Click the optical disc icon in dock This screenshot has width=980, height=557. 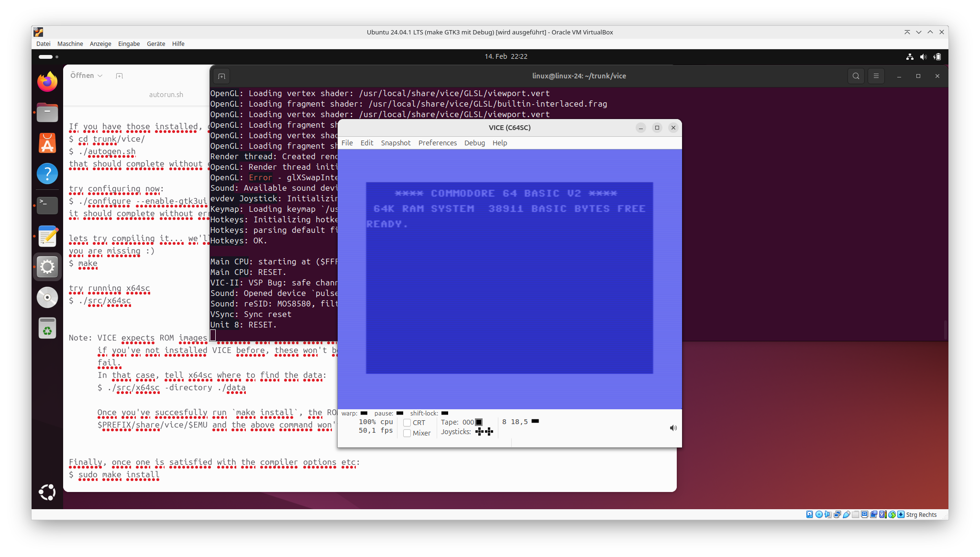pyautogui.click(x=47, y=297)
